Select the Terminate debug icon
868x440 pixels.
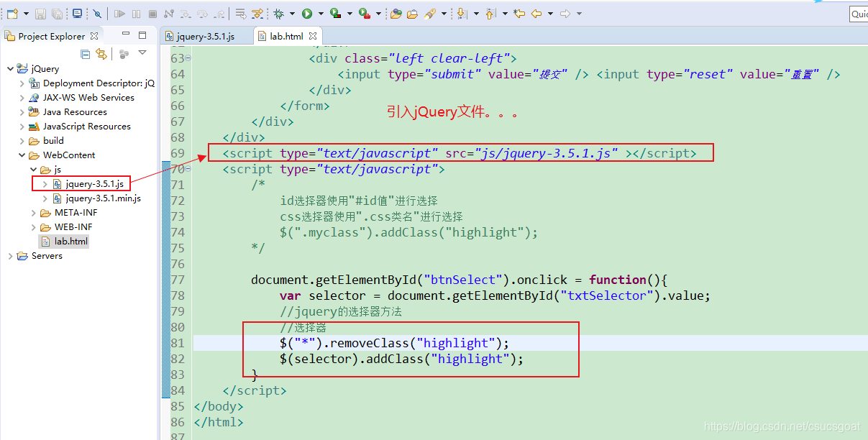152,13
